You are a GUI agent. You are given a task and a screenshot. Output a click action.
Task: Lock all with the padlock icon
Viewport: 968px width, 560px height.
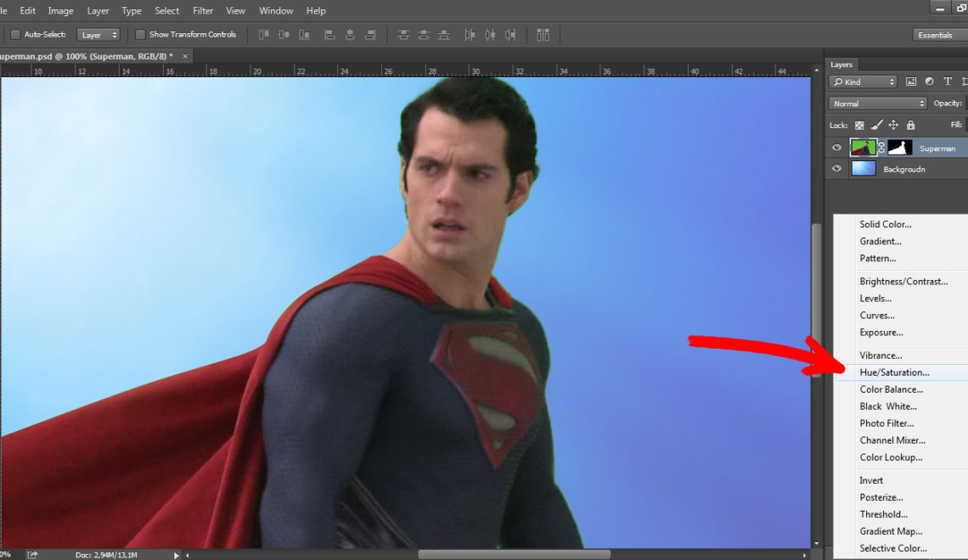tap(910, 126)
